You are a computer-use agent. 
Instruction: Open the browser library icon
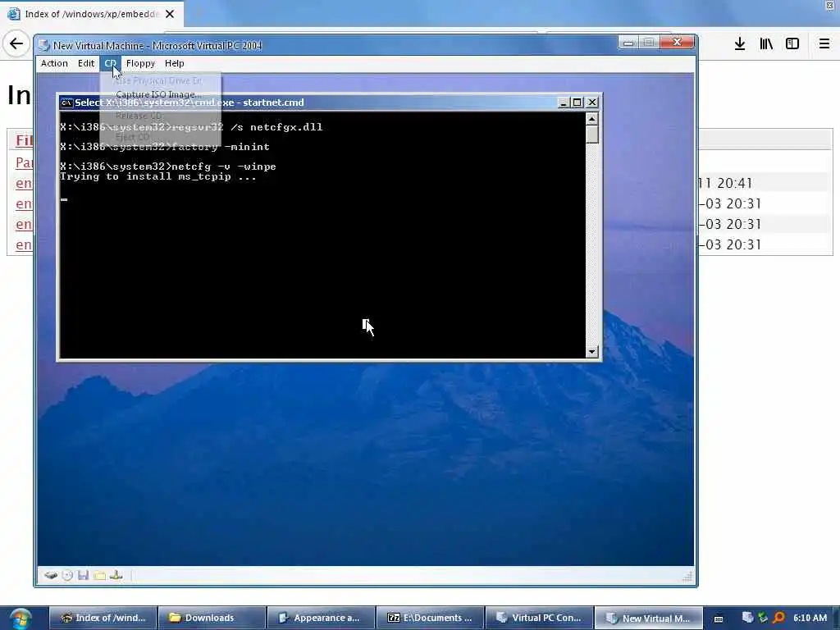click(766, 44)
